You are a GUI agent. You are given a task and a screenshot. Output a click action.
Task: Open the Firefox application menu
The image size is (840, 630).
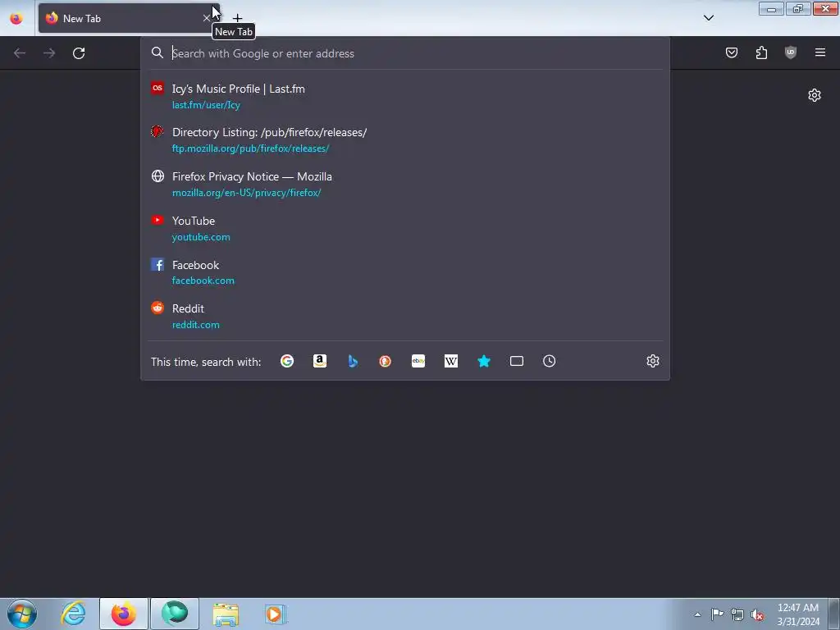coord(820,52)
